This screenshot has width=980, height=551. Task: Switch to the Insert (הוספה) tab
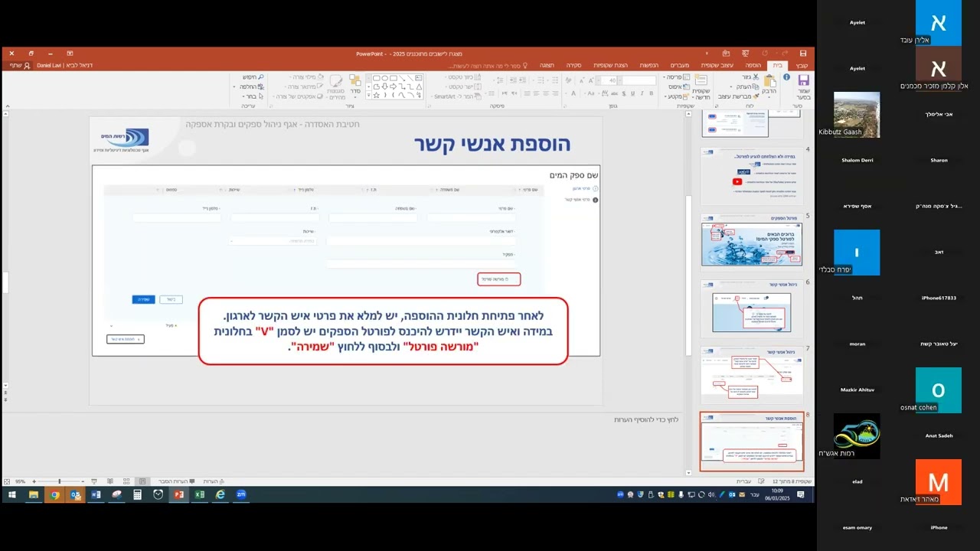[x=753, y=65]
